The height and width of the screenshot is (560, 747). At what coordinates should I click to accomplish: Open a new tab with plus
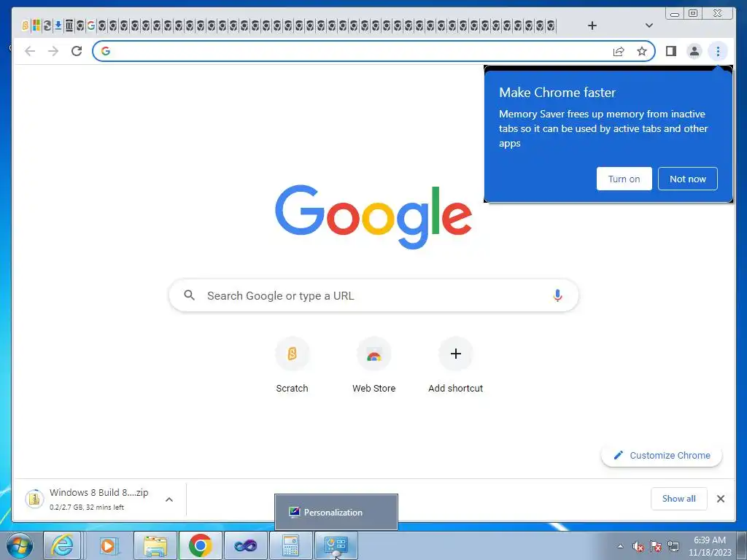592,26
